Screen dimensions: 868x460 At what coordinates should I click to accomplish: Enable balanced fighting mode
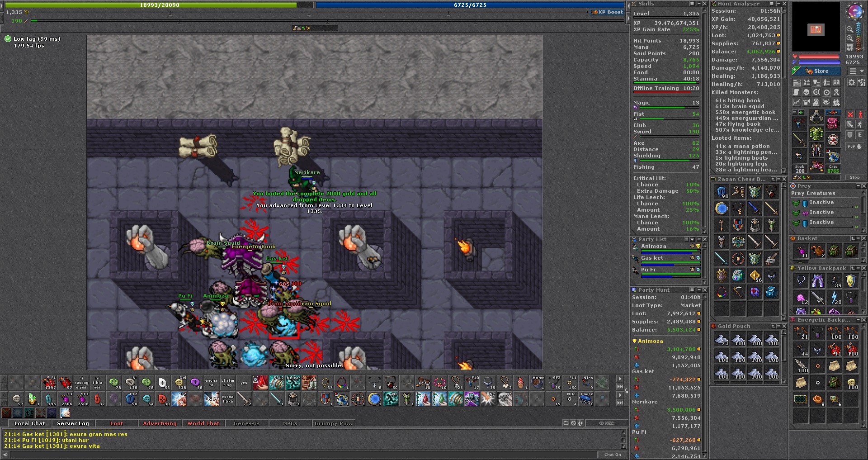pyautogui.click(x=850, y=124)
